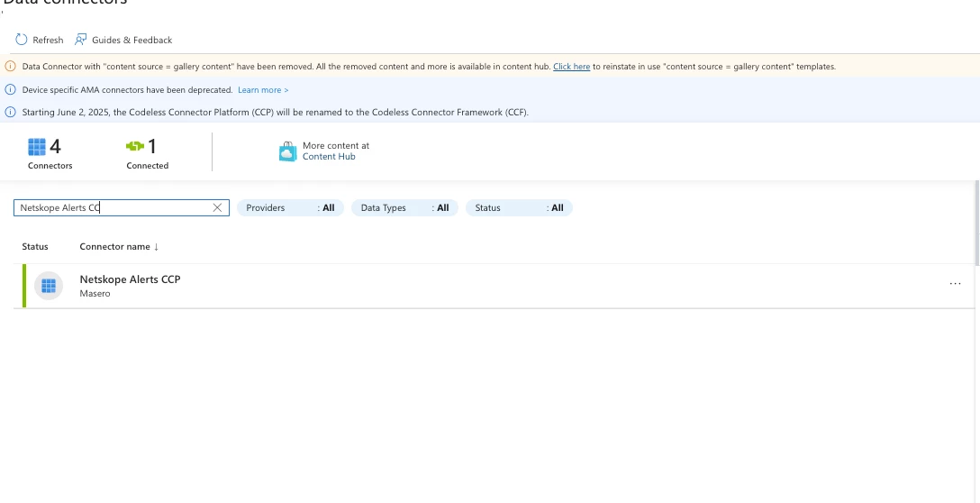Click the connected count number 1

pyautogui.click(x=152, y=147)
